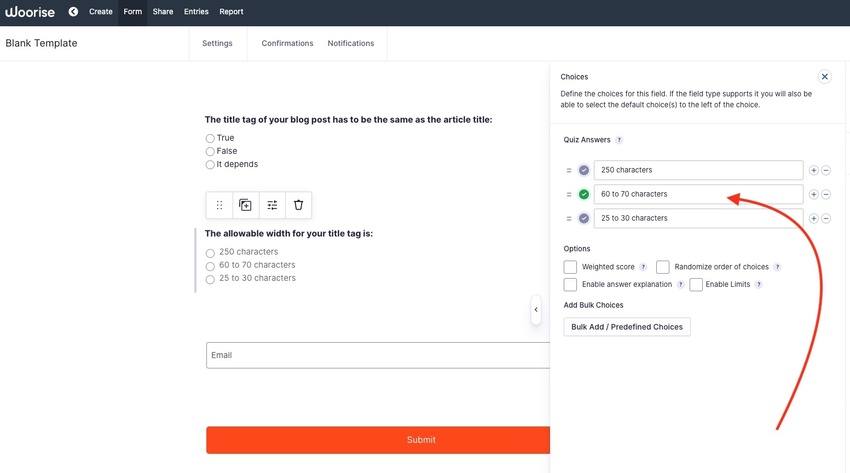Add choice after 250 characters using plus icon
Screen dimensions: 850x473
pyautogui.click(x=813, y=170)
